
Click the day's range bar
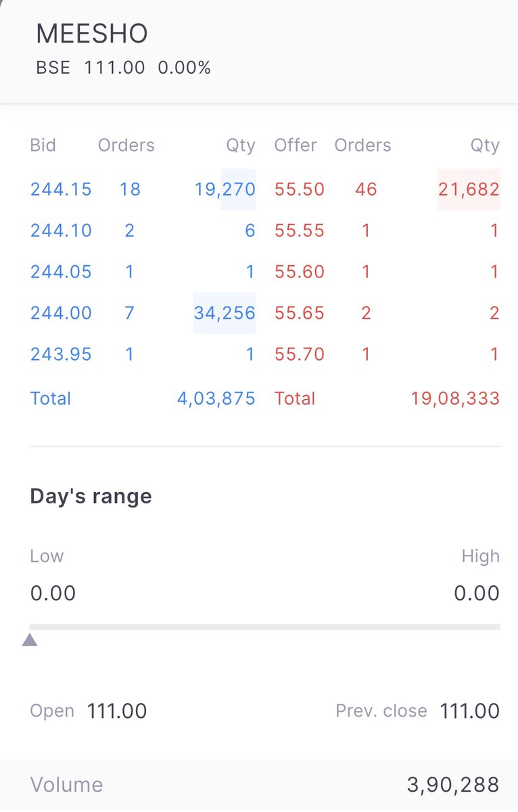pos(265,627)
